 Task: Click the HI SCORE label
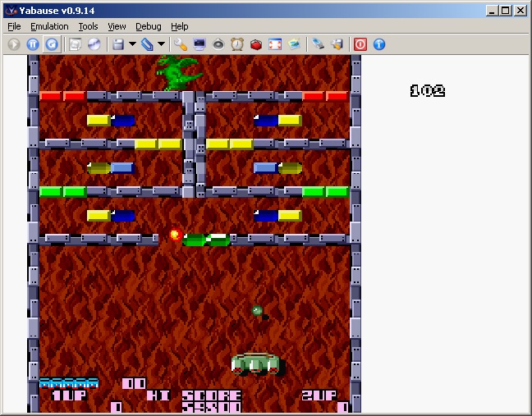(194, 395)
